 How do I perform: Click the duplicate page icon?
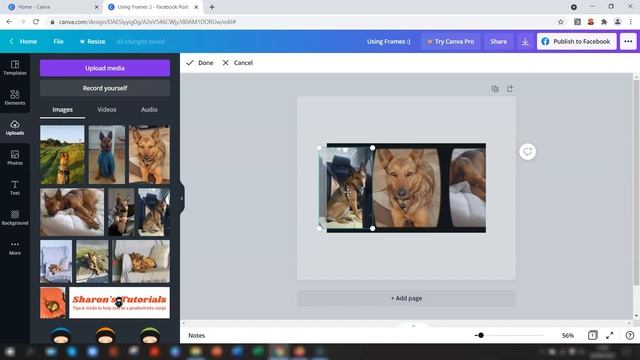[495, 89]
